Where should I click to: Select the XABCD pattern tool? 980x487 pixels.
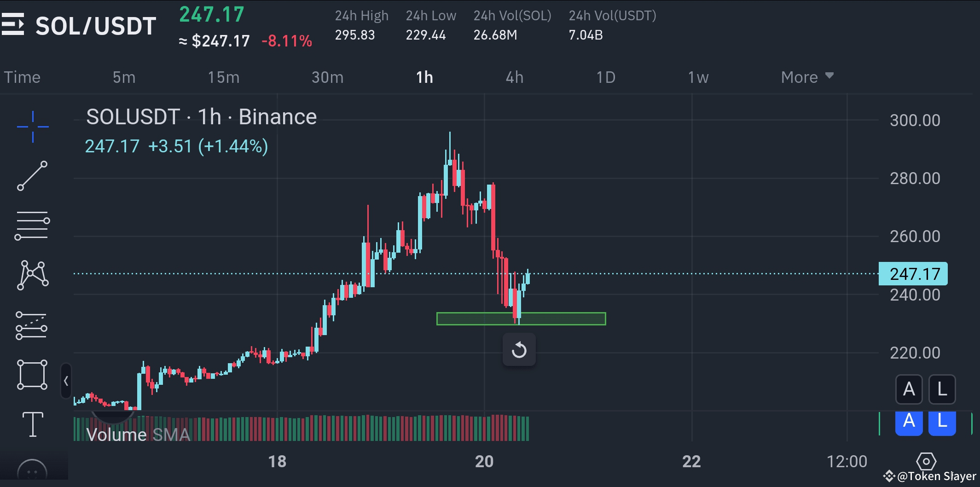tap(32, 275)
